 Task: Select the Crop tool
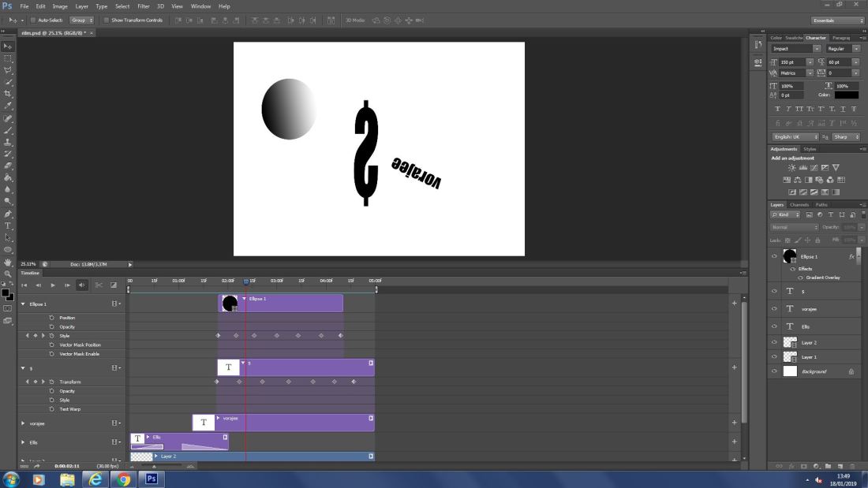[9, 94]
